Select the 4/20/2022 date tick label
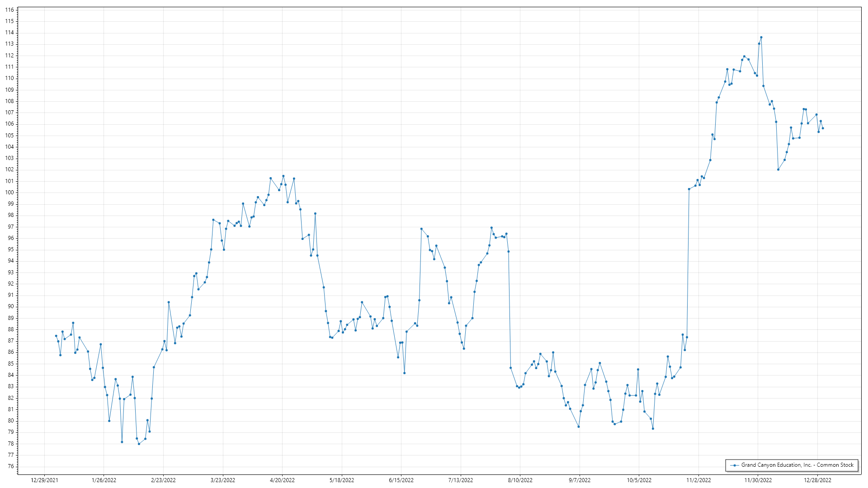868x488 pixels. point(282,480)
